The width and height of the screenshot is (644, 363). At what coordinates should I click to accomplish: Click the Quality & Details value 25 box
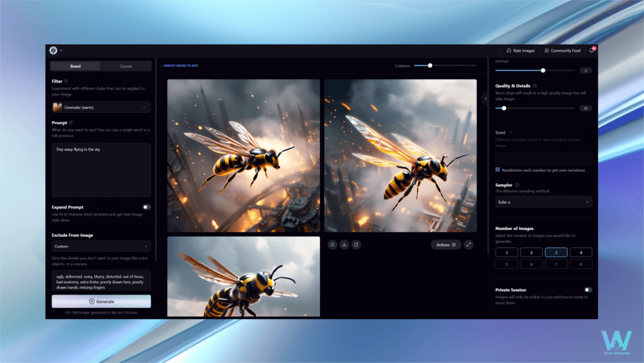[586, 108]
